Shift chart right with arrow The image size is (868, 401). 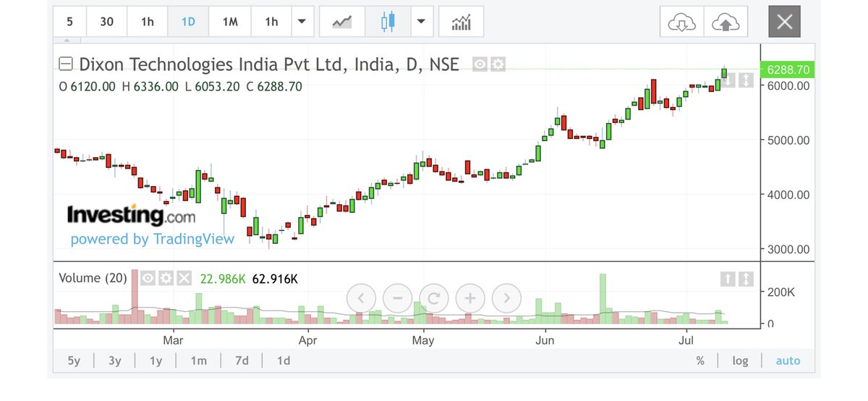[x=506, y=297]
